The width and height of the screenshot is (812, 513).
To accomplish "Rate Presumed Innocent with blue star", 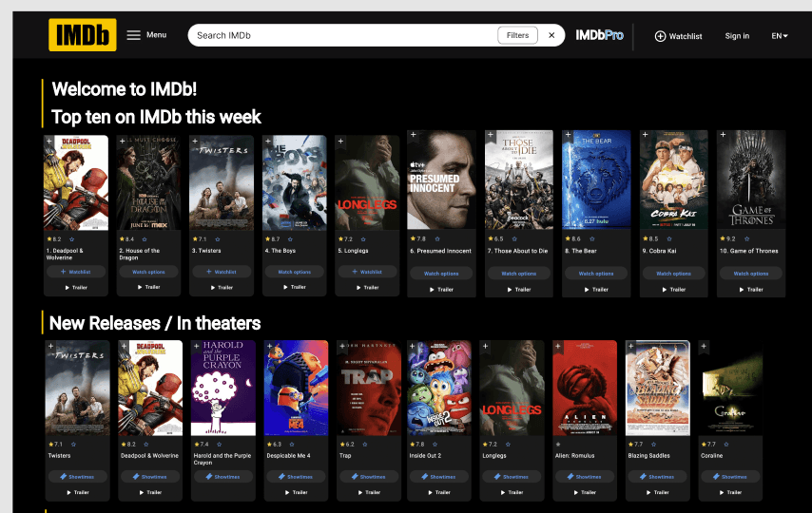I will 437,238.
